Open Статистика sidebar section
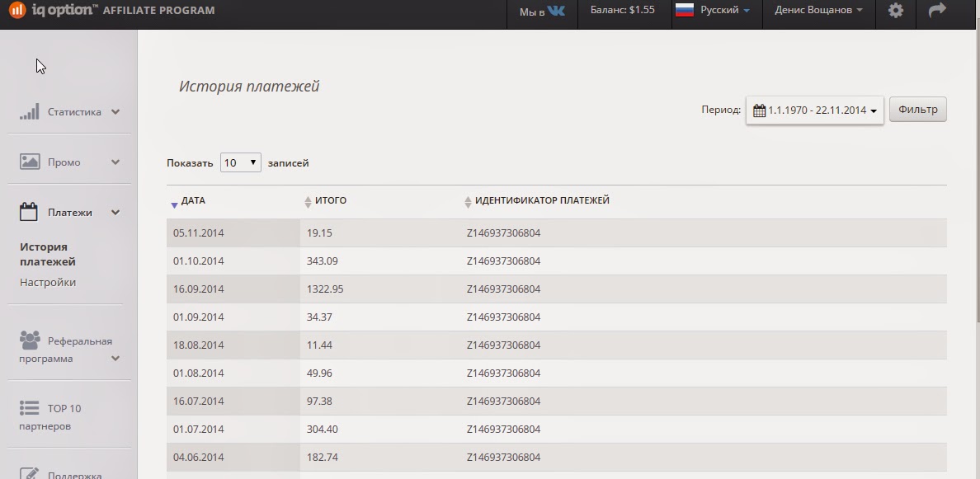The image size is (980, 479). [74, 112]
